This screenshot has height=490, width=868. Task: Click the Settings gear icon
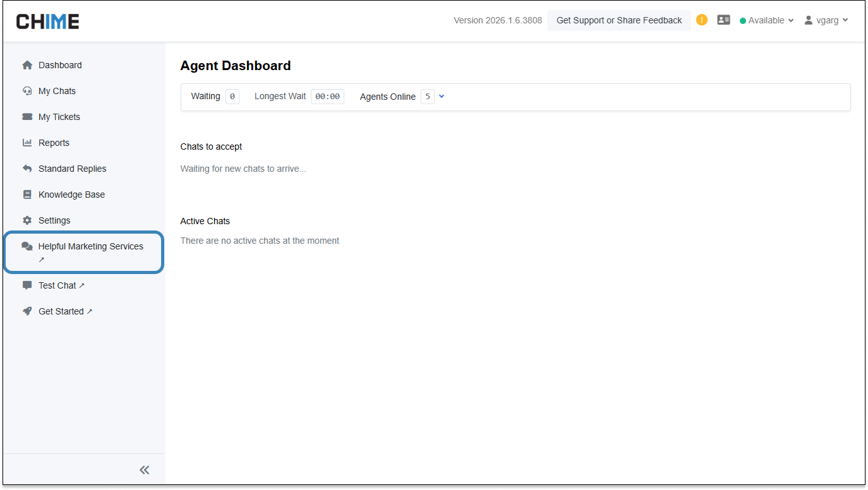[x=27, y=220]
